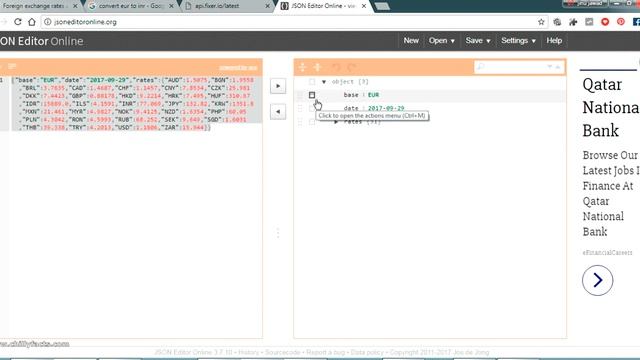This screenshot has height=360, width=640.
Task: Undo last action in tree editor
Action: (x=336, y=67)
